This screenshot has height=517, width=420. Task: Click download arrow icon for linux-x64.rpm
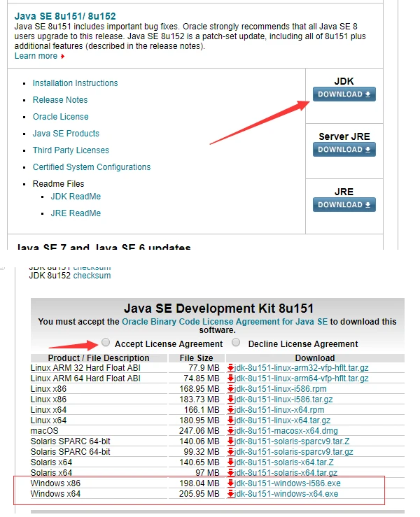coord(230,410)
